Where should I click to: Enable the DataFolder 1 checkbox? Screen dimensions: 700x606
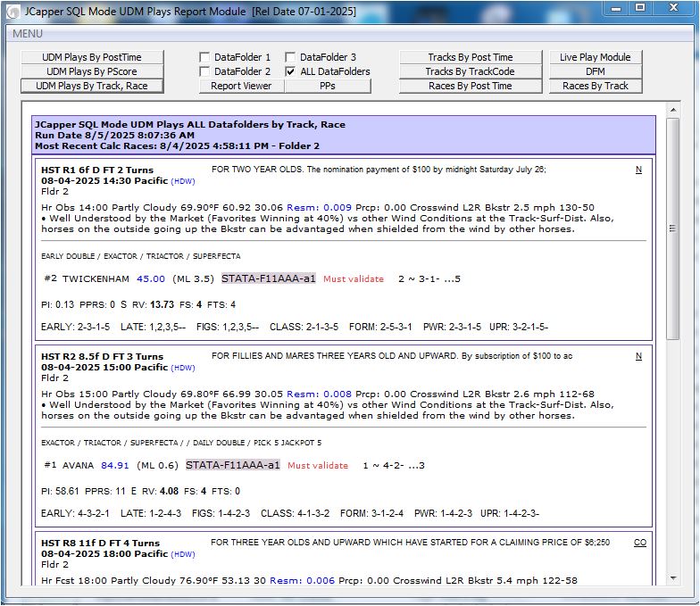[204, 57]
